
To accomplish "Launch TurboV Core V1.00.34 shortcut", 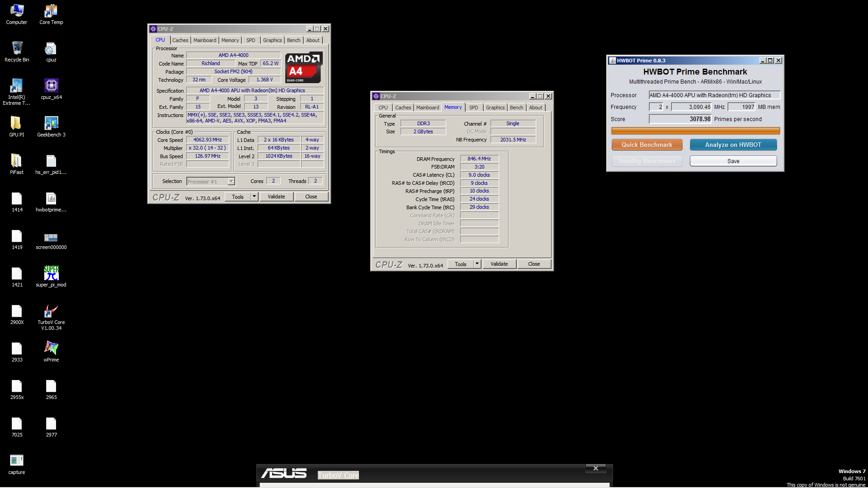I will pos(51,317).
